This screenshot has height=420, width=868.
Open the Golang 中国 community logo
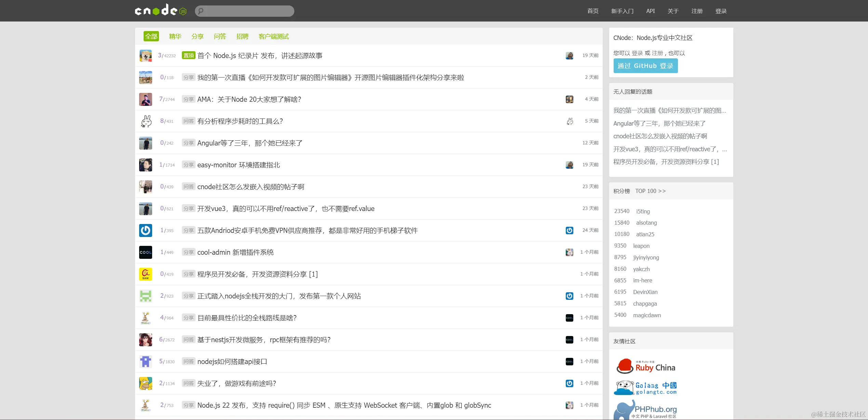coord(646,388)
